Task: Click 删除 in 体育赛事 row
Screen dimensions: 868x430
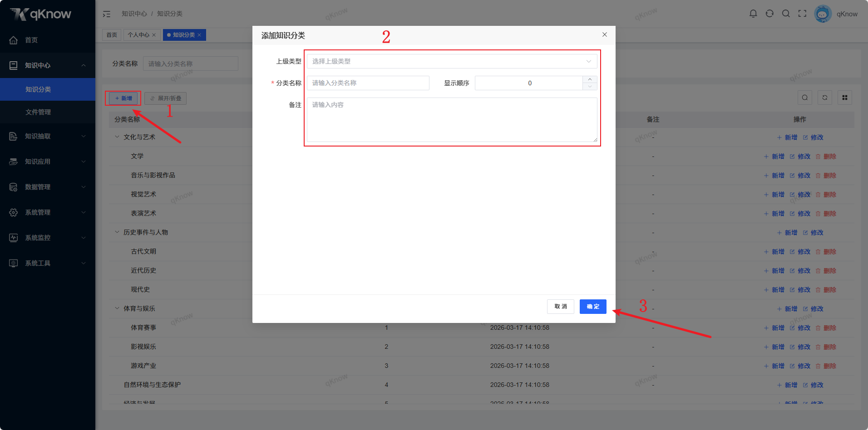Action: point(826,328)
